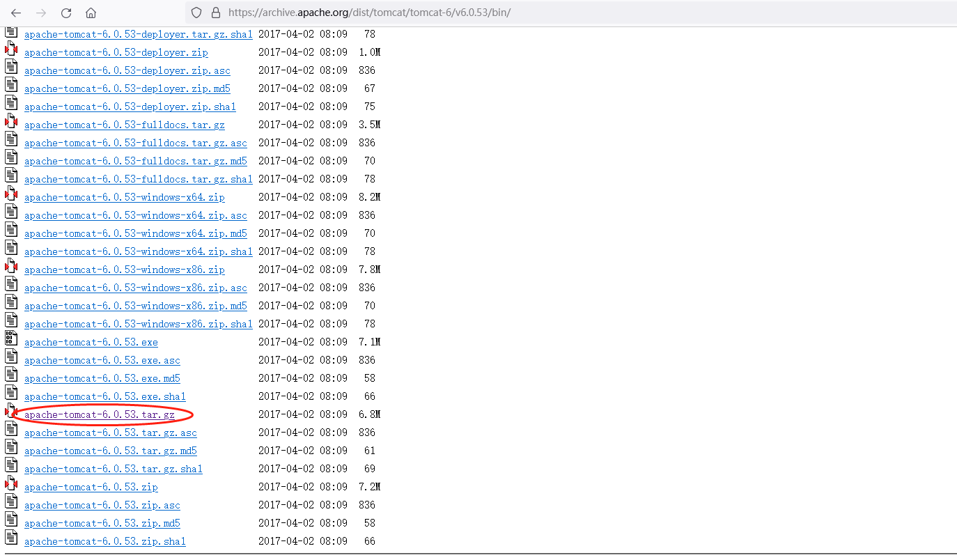This screenshot has width=957, height=560.
Task: Select the 7.2M size of apache-tomcat-6.0.53.zip
Action: pyautogui.click(x=370, y=487)
